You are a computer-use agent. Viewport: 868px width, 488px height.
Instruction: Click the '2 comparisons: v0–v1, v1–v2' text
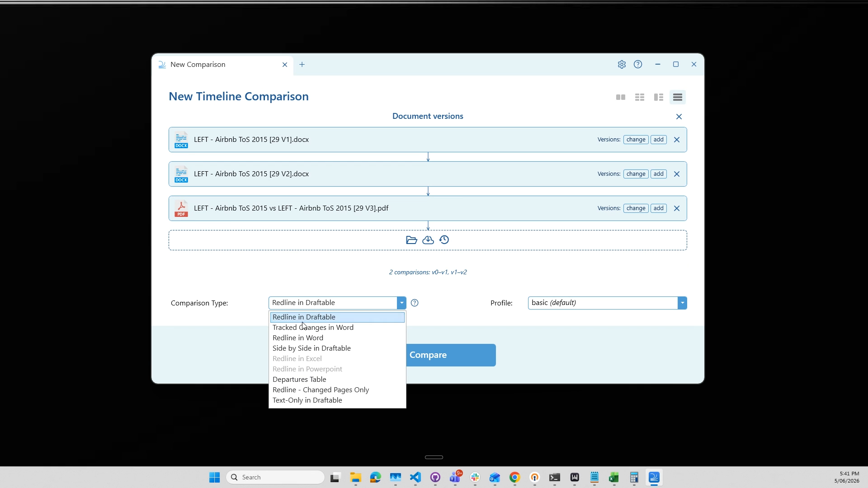428,272
